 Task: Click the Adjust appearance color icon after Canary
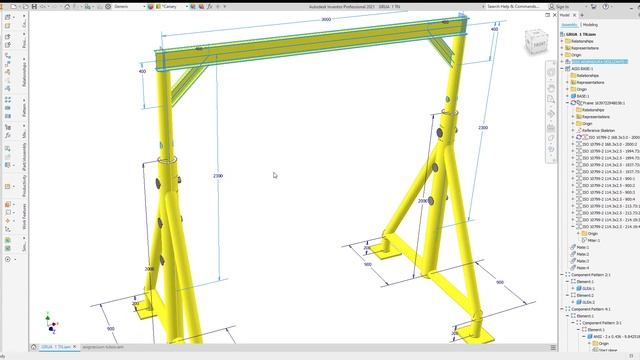(x=193, y=7)
